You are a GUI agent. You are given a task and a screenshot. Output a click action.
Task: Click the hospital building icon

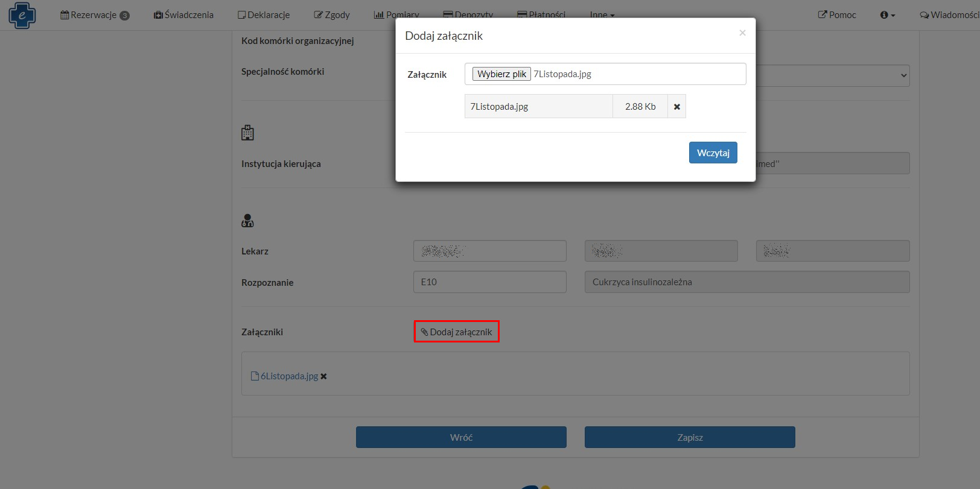click(247, 133)
